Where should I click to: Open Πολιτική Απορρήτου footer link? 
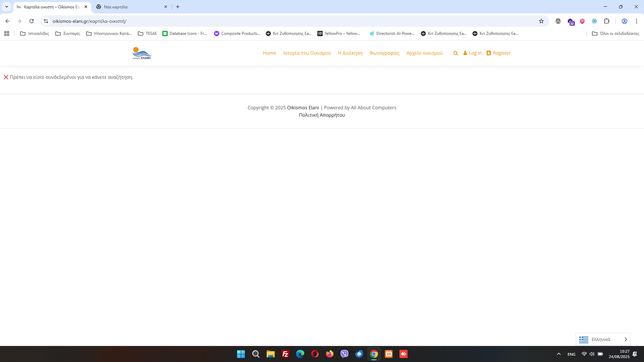pos(322,115)
